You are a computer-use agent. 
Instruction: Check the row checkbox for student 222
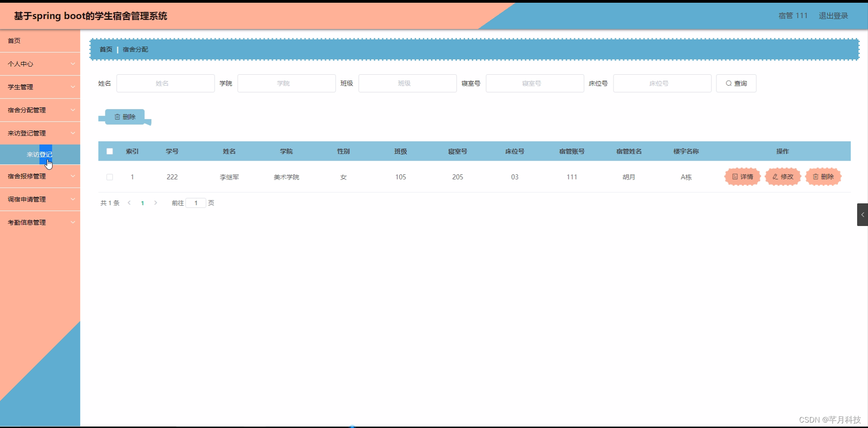point(109,177)
